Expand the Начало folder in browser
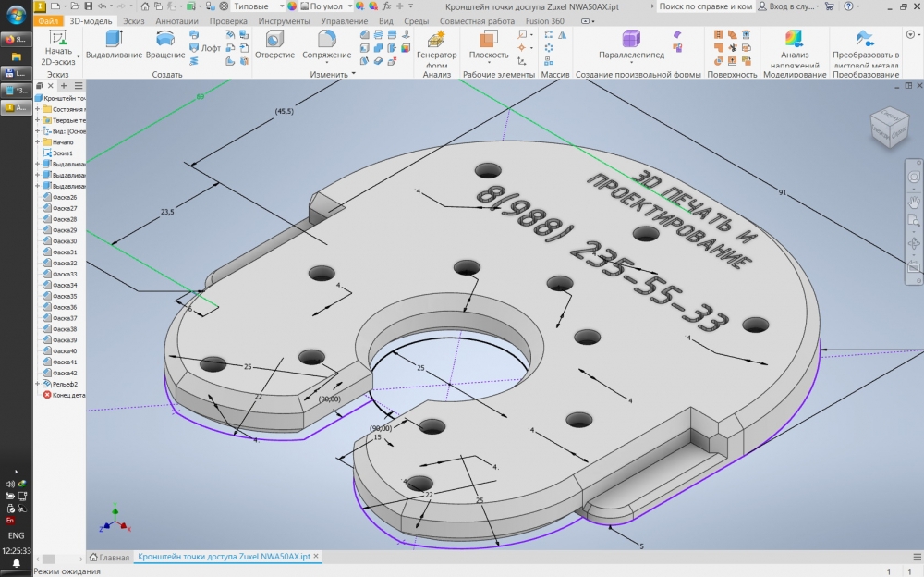 (x=38, y=142)
